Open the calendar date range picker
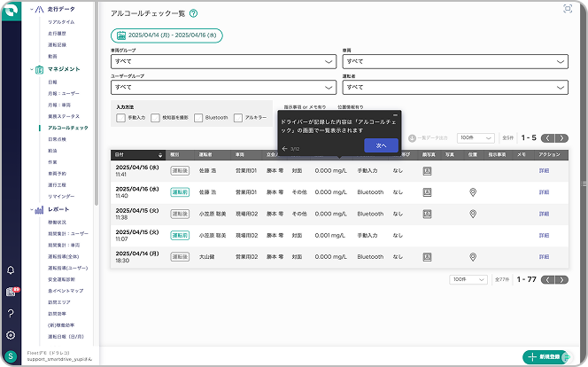588x367 pixels. (166, 35)
